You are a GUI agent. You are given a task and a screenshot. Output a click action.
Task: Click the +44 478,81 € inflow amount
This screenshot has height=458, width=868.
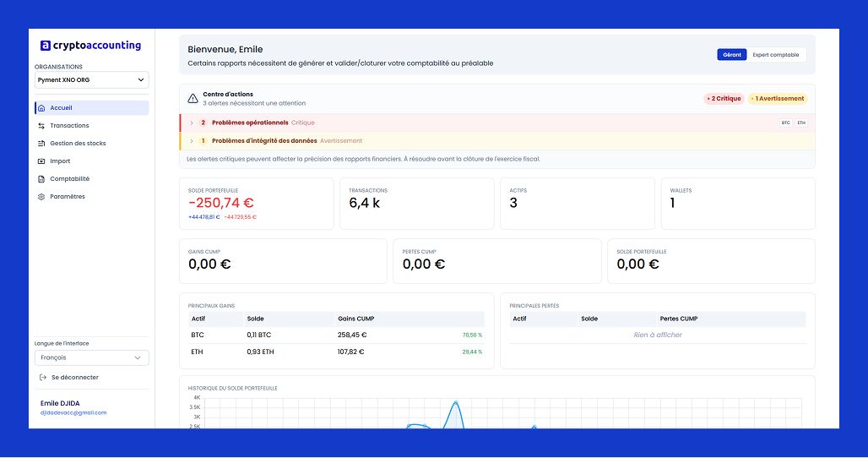(204, 217)
